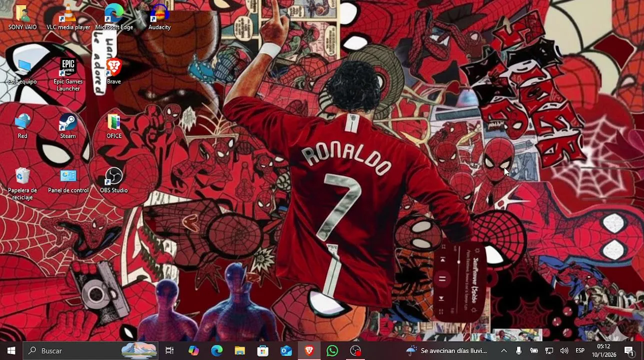This screenshot has height=360, width=644.
Task: Open the battery status tray icon
Action: pos(534,350)
